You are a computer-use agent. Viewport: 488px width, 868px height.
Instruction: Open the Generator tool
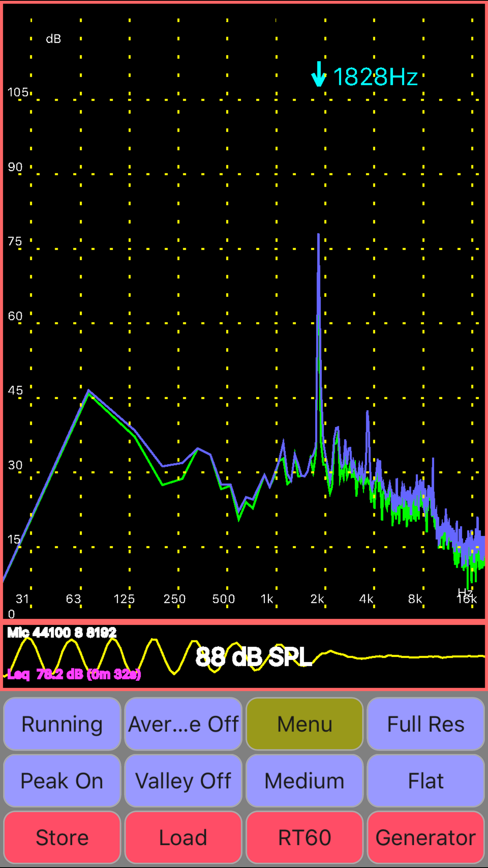(x=426, y=837)
